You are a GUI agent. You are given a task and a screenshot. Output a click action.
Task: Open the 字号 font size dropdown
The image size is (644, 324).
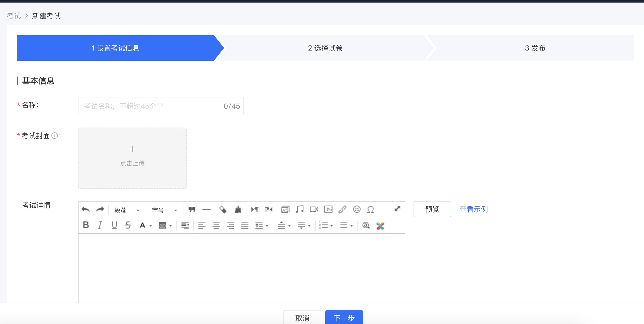[164, 210]
